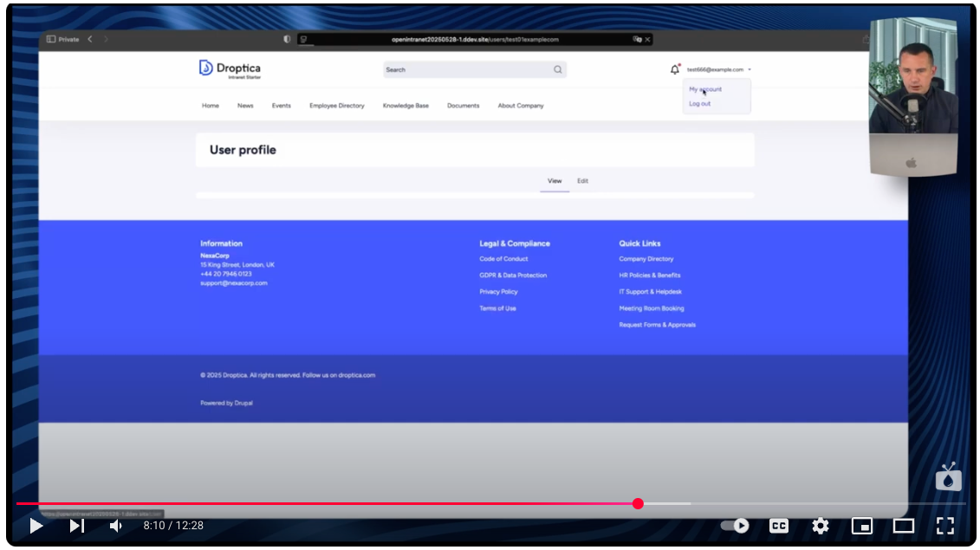Toggle the browser sidebar icon
The width and height of the screenshot is (980, 550).
point(50,39)
